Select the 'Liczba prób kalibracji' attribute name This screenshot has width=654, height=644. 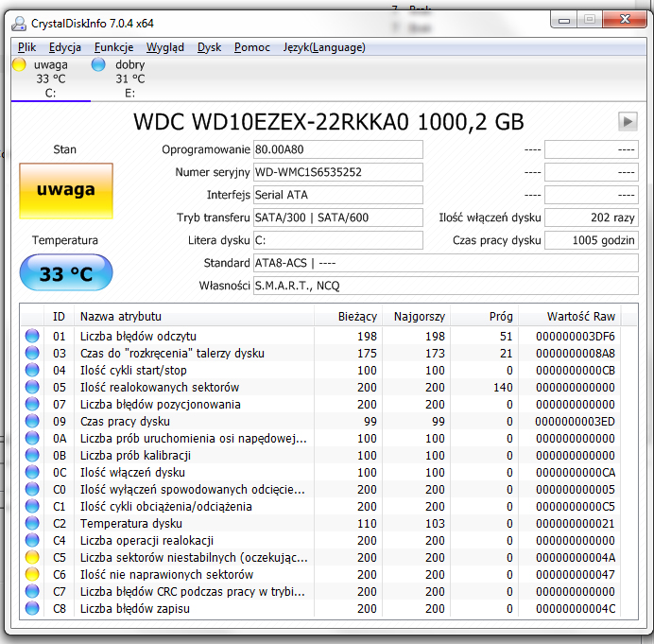point(135,456)
